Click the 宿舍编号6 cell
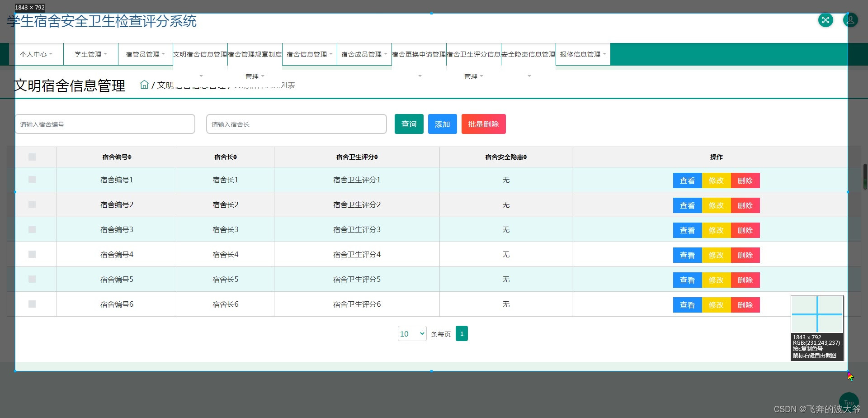Screen dimensions: 868x418 tap(117, 304)
